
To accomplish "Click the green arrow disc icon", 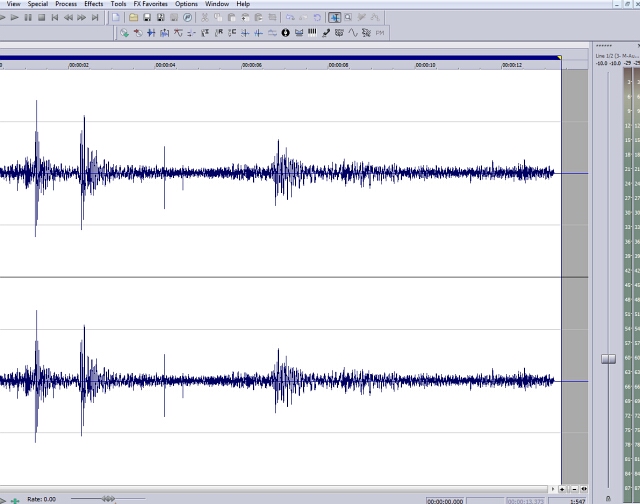I will [x=124, y=33].
